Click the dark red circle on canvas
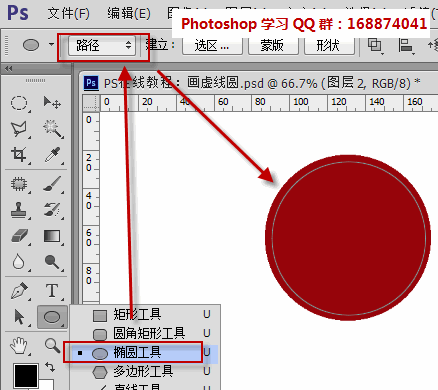438x390 pixels. click(x=348, y=238)
